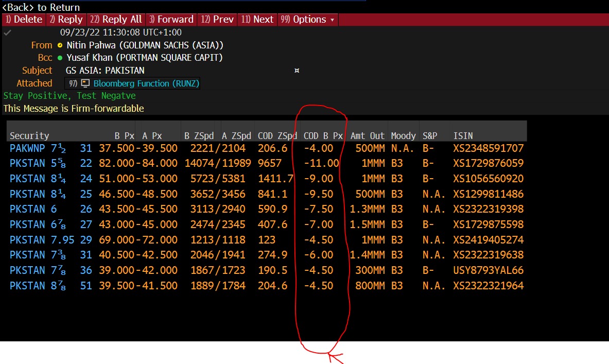Click the price quote 69.000-72.000
Viewport: 609px width, 364px height.
tap(138, 240)
